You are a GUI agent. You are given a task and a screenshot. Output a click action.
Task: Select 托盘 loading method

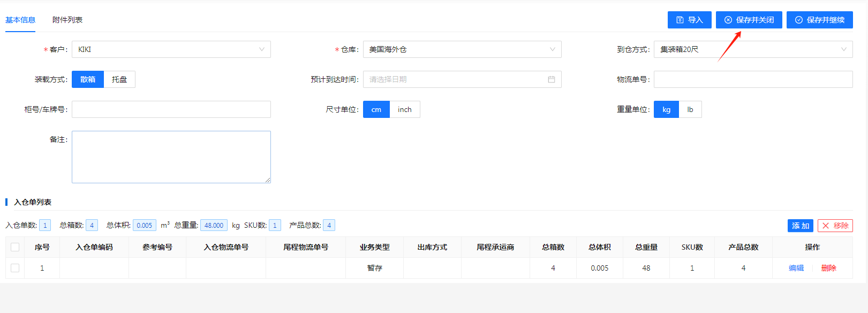coord(119,79)
